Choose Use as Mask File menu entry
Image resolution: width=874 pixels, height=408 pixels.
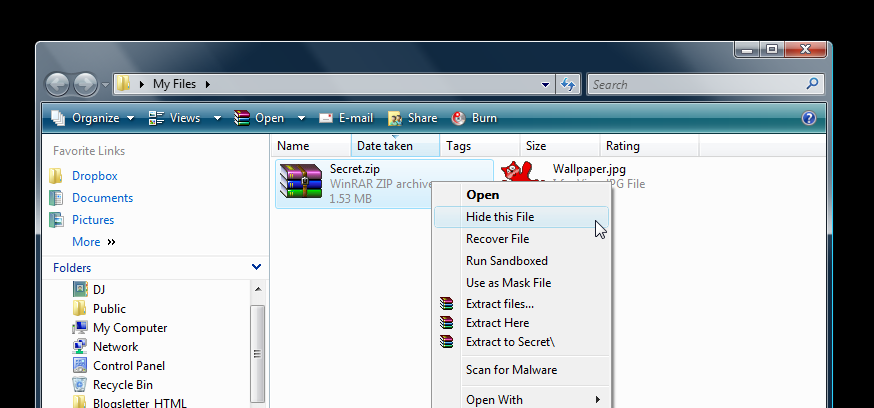[521, 283]
